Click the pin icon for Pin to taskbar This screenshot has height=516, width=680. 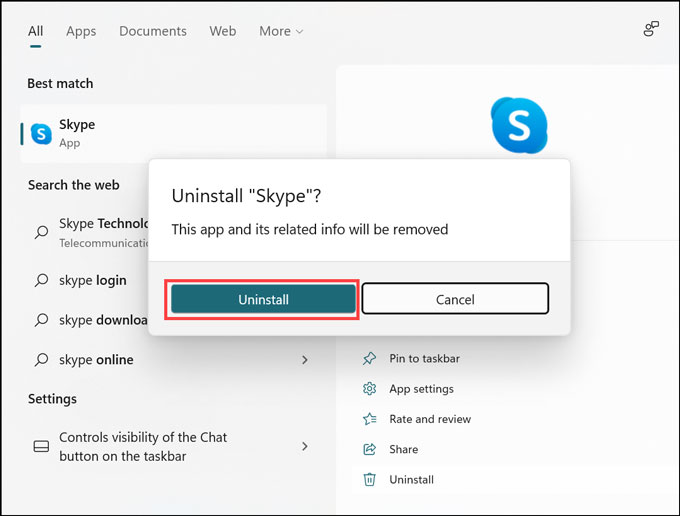point(369,359)
